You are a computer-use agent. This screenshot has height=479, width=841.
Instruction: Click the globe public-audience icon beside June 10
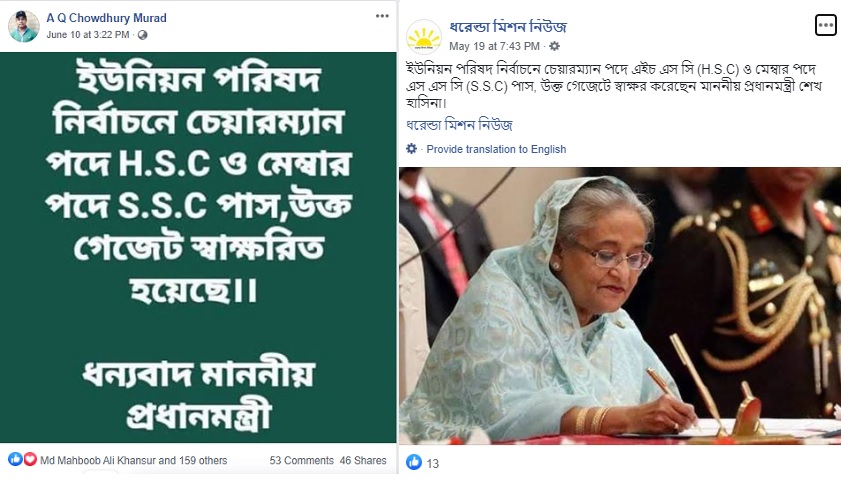click(x=142, y=35)
